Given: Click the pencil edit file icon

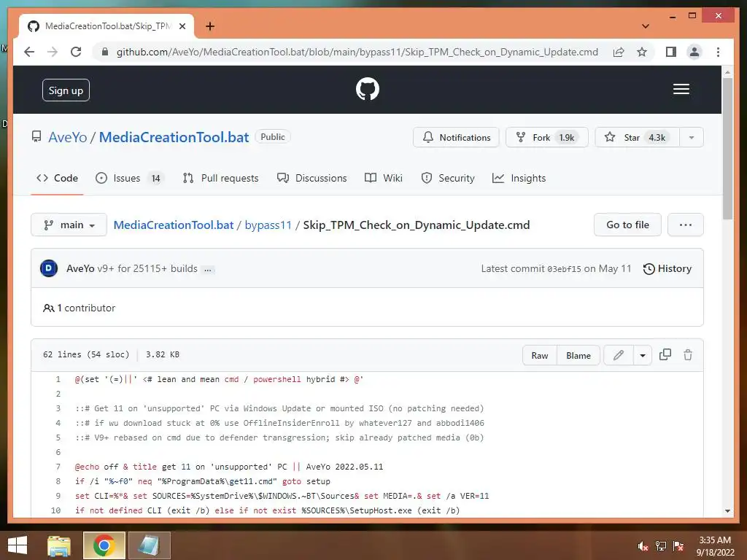Looking at the screenshot, I should [619, 355].
